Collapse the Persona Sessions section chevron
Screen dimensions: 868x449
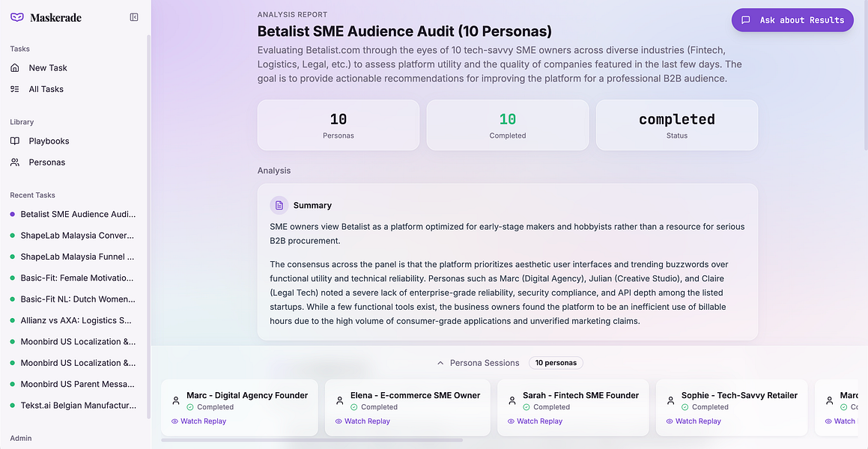pyautogui.click(x=440, y=363)
